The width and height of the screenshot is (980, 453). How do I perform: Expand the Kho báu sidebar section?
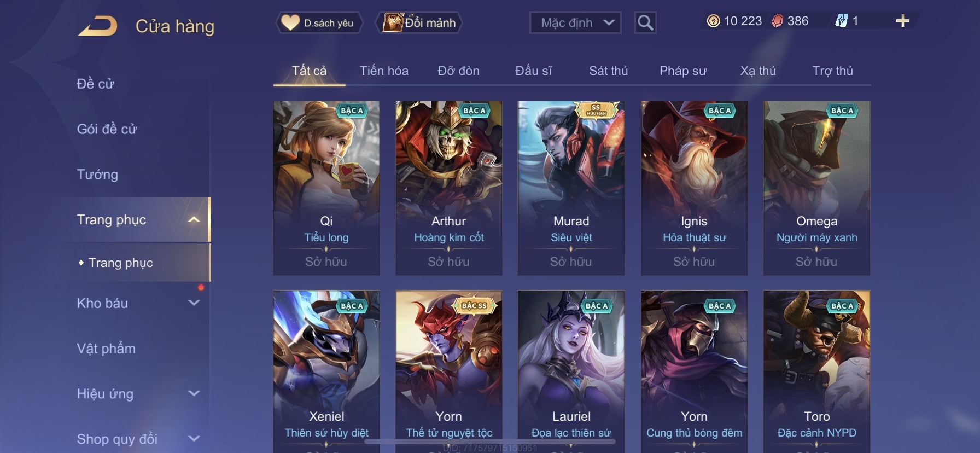(x=194, y=303)
